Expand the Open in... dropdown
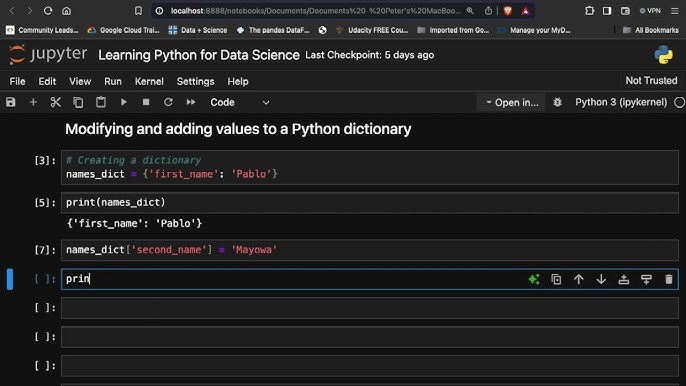Screen dimensions: 686x386 (512, 102)
